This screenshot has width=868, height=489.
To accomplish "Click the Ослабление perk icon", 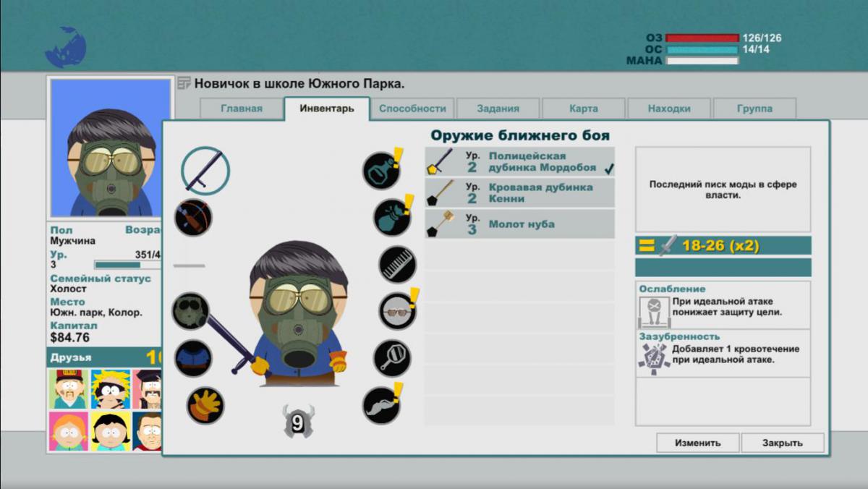I will point(654,312).
